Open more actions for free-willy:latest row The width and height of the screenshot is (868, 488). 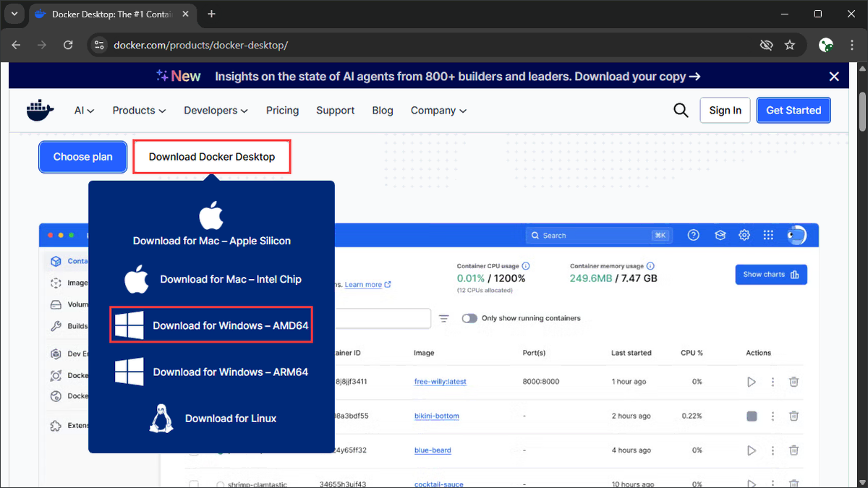click(773, 382)
